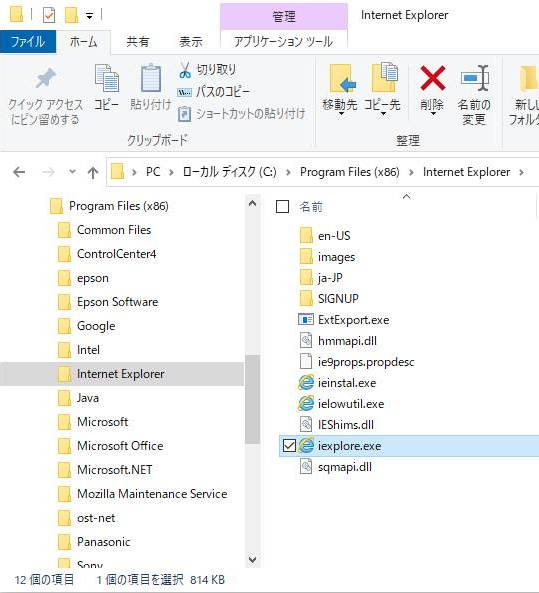The image size is (539, 593).
Task: Click the Pin to Quick Access icon
Action: (x=45, y=79)
